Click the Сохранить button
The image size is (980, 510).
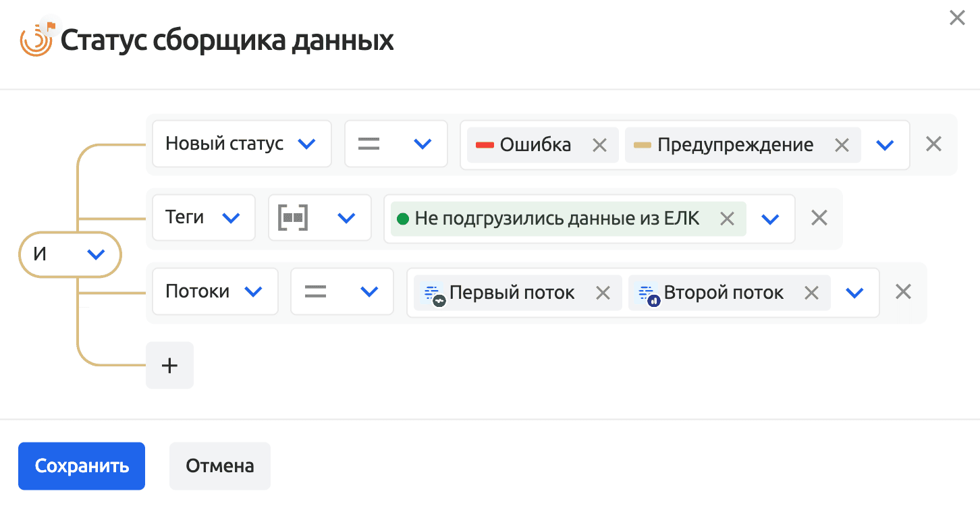click(81, 466)
